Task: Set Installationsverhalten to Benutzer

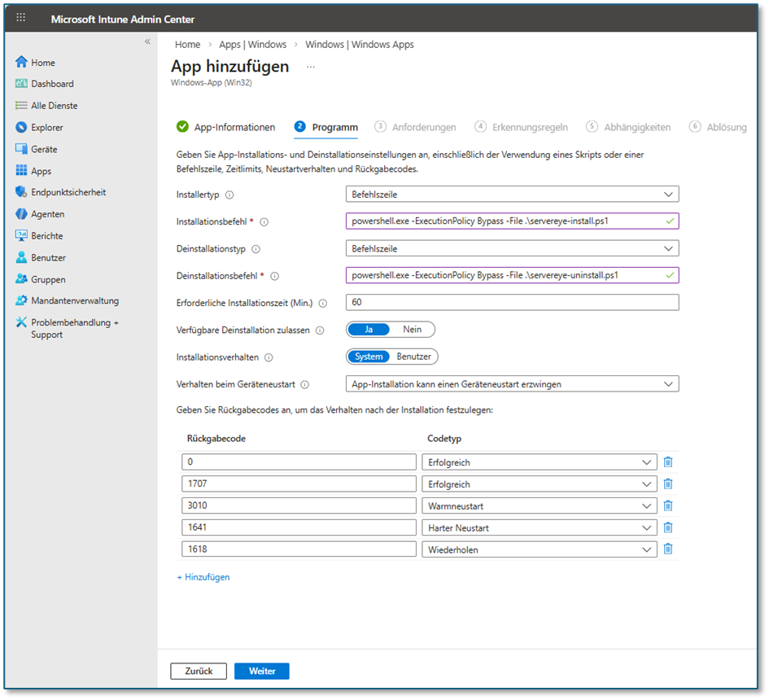Action: tap(413, 357)
